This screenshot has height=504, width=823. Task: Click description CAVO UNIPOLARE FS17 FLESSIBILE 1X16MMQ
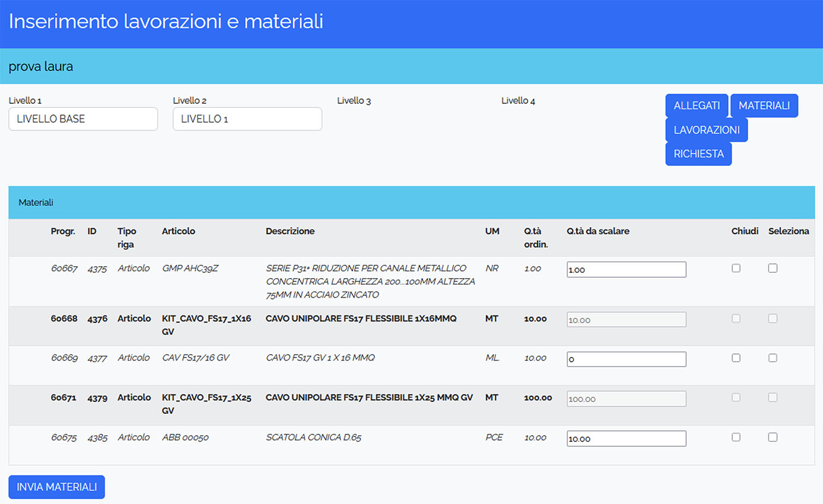(x=361, y=318)
